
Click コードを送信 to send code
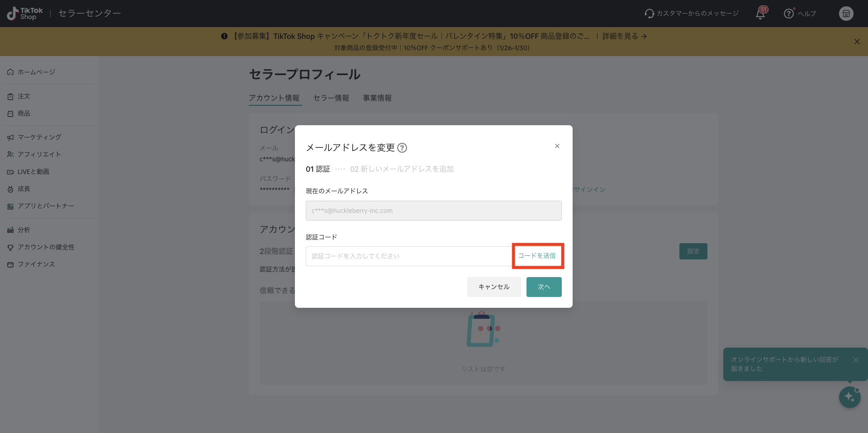click(x=537, y=256)
